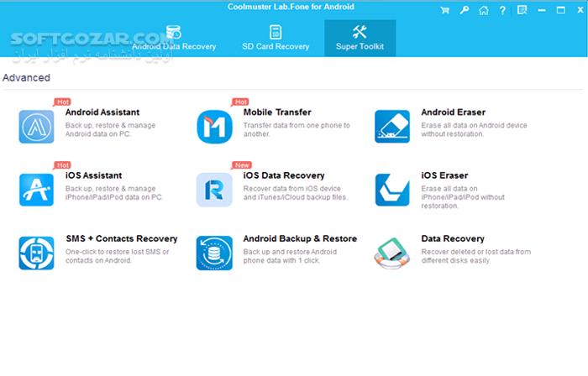The image size is (588, 376).
Task: Open the Android Assistant icon
Action: (x=36, y=127)
